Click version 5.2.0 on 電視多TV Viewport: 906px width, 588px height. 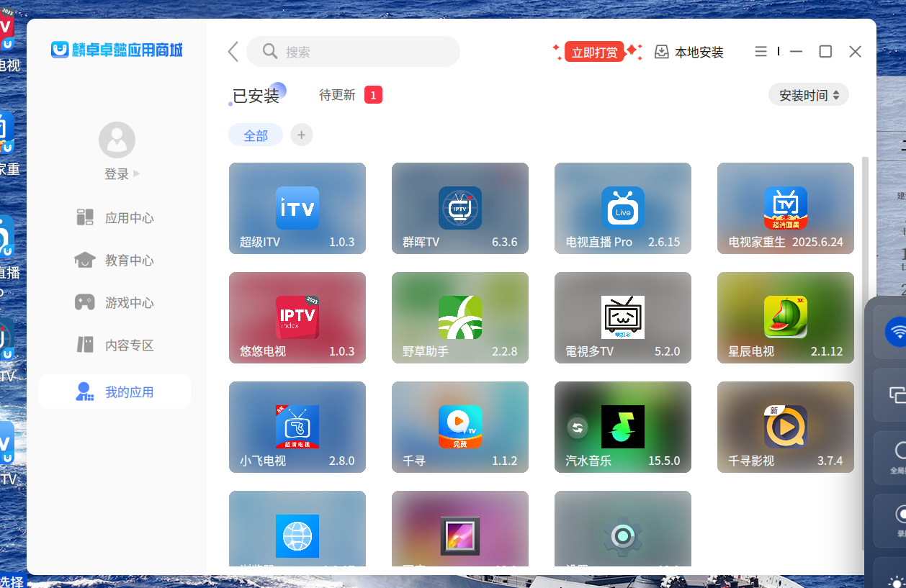[668, 352]
